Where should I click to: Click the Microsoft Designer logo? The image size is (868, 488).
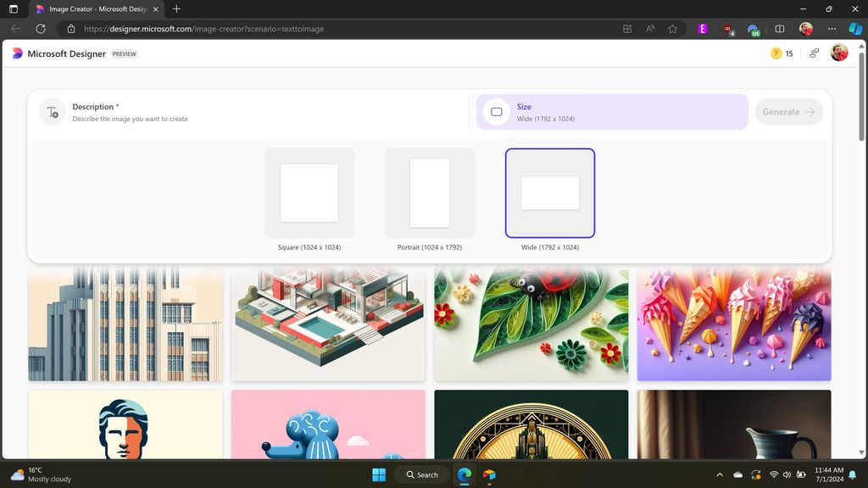pyautogui.click(x=16, y=53)
